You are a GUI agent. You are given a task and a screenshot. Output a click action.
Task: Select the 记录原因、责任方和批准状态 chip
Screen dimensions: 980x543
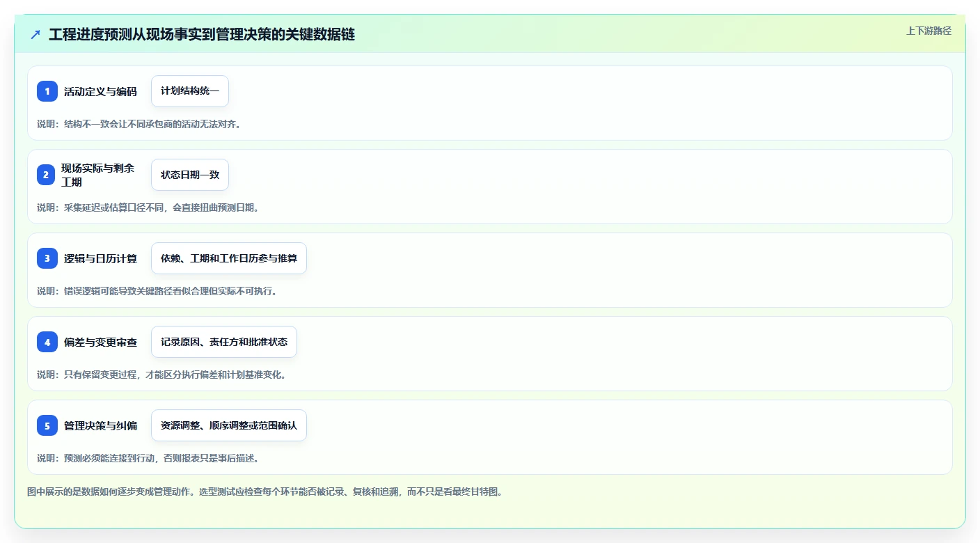point(224,342)
